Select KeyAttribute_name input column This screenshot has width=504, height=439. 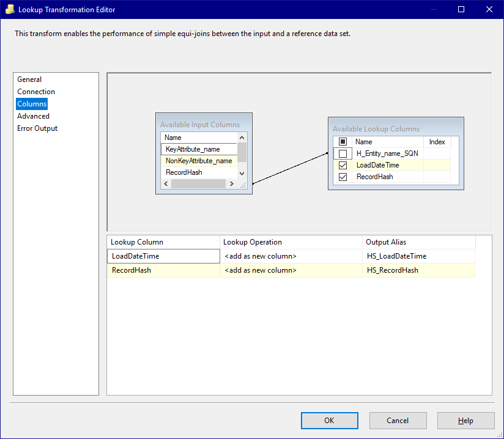(x=199, y=149)
